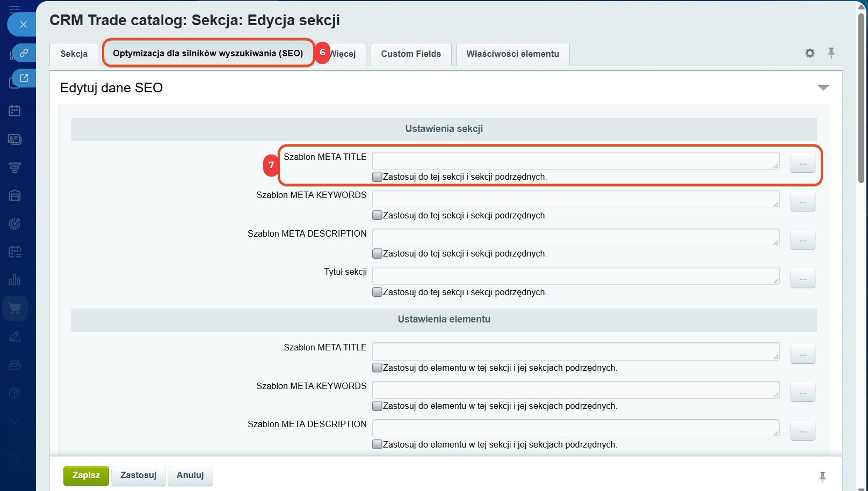Image resolution: width=868 pixels, height=491 pixels.
Task: Close the slider panel with X button
Action: [x=23, y=25]
